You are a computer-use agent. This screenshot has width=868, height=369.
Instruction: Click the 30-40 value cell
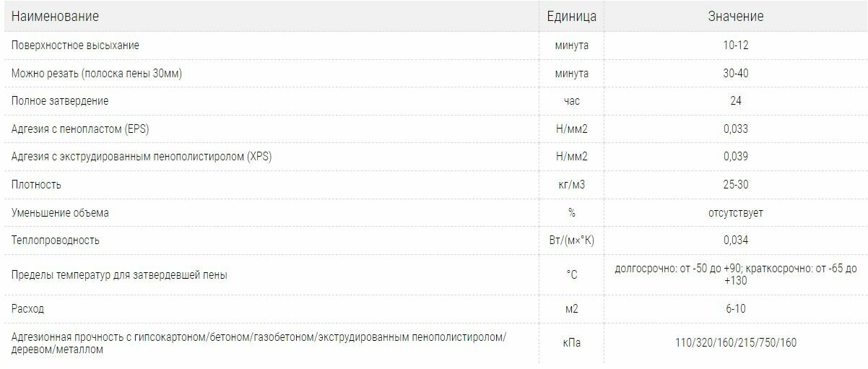735,73
